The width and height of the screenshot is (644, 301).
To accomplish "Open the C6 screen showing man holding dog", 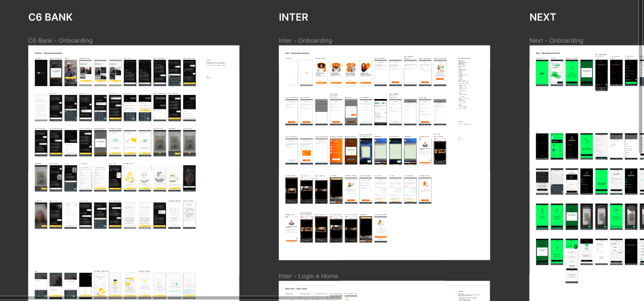I will click(71, 73).
